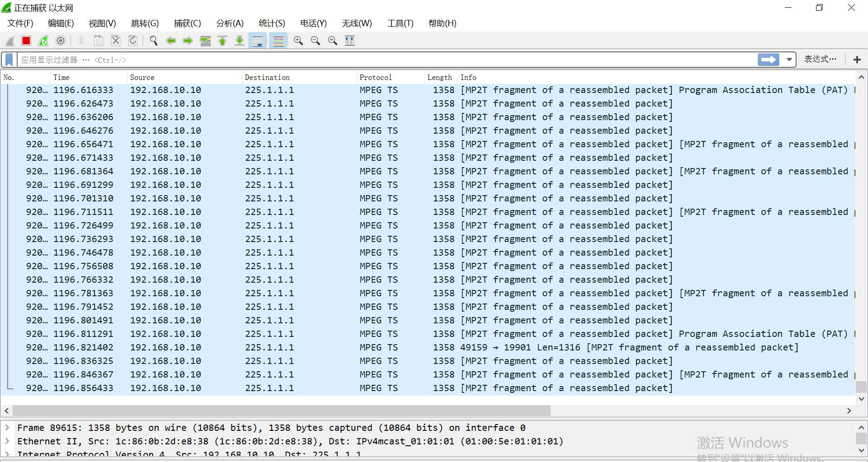This screenshot has width=868, height=462.
Task: Toggle auto-scroll during live capture
Action: point(258,41)
